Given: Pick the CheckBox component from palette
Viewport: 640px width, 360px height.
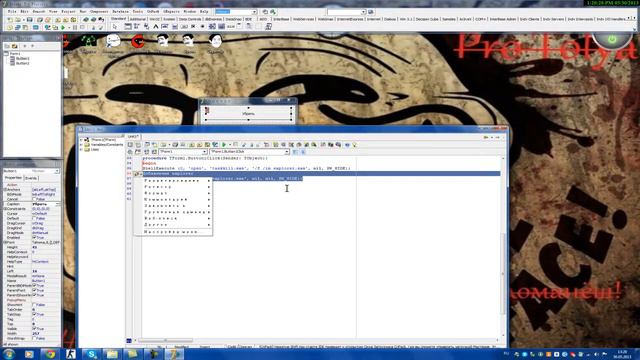Looking at the screenshot, I should pos(193,27).
